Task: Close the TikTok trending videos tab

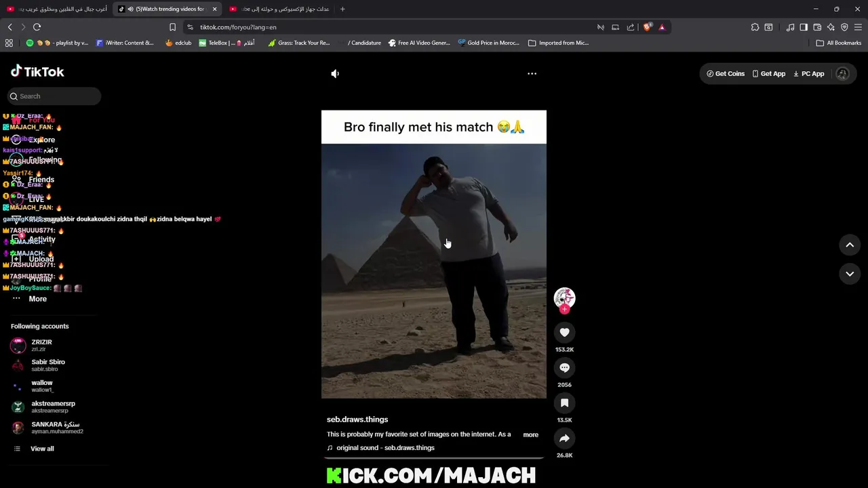Action: (x=214, y=9)
